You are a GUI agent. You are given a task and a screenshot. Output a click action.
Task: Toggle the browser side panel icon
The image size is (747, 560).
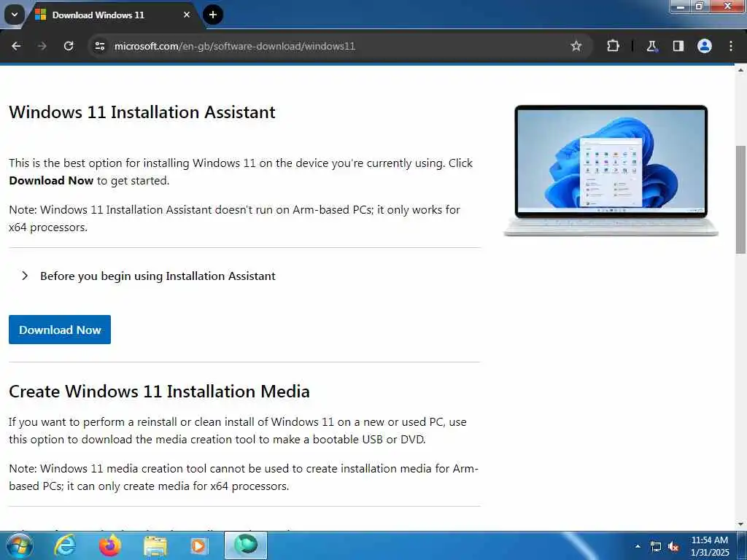678,46
